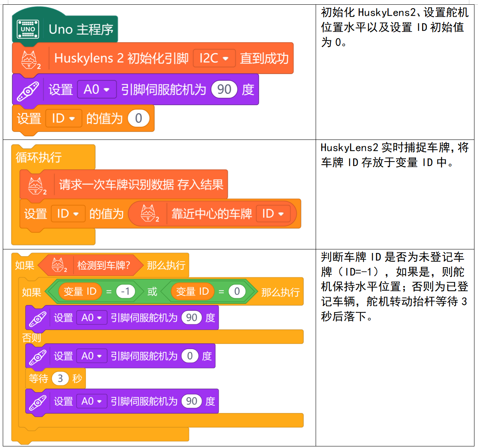
Task: Click the HuskyLens icon beside 靠近中心的车牌
Action: (150, 214)
